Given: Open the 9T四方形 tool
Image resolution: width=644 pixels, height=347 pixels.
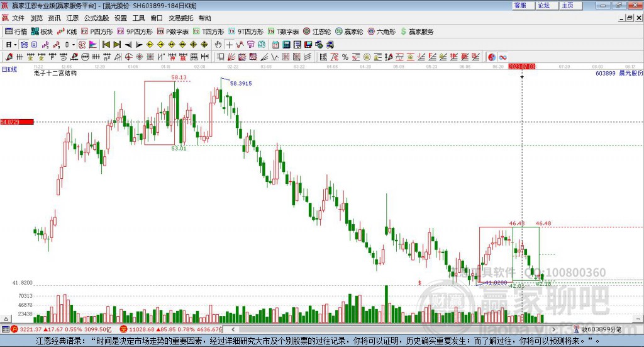Looking at the screenshot, I should pos(246,31).
